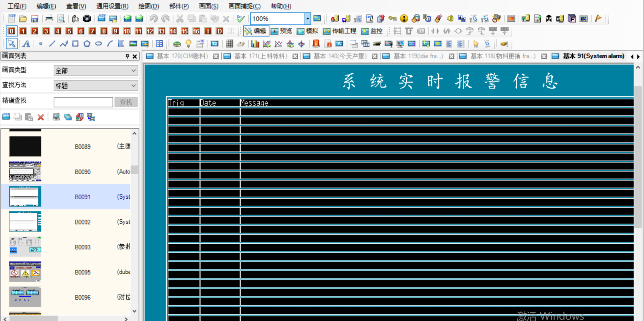
Task: Click the error check icon
Action: click(240, 19)
